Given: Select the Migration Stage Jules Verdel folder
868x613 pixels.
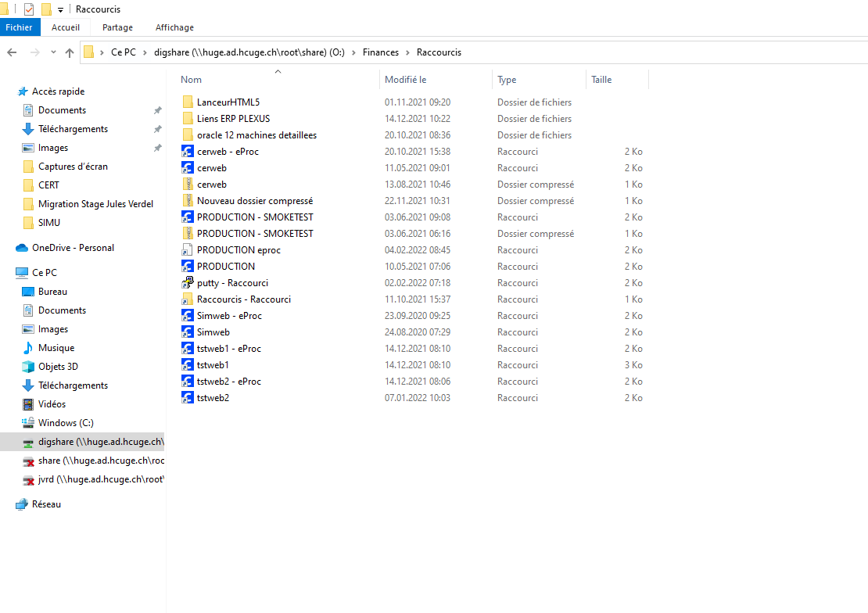Looking at the screenshot, I should 95,204.
